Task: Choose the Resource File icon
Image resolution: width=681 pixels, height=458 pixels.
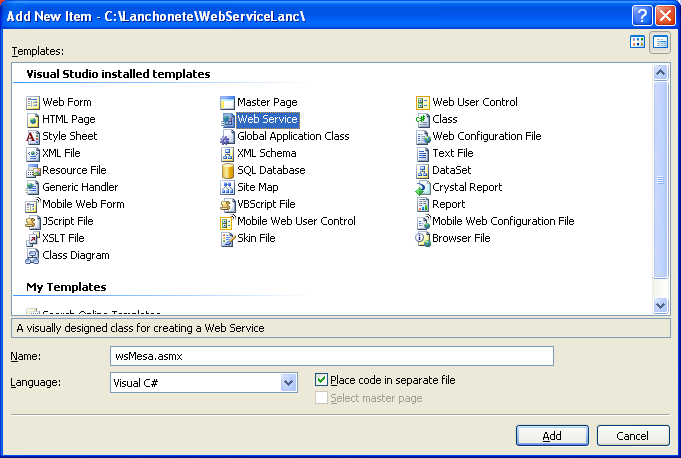Action: [33, 171]
